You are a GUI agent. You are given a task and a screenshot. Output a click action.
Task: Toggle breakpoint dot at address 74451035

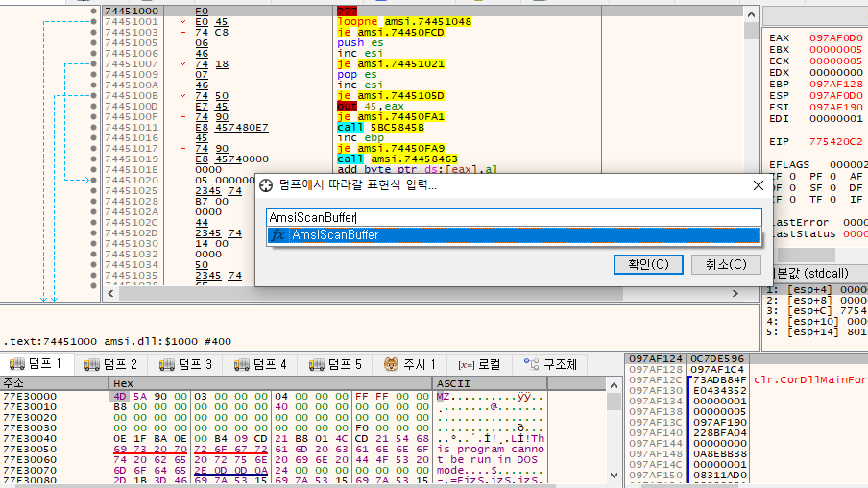pyautogui.click(x=93, y=275)
